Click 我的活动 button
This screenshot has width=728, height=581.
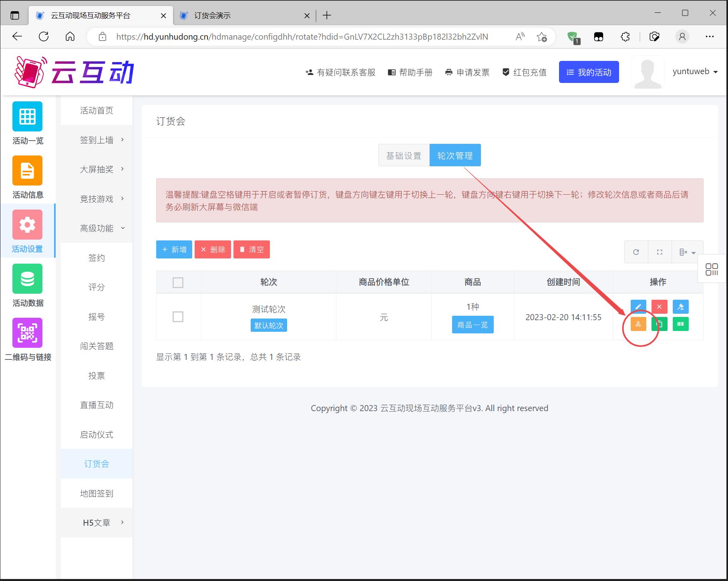589,72
